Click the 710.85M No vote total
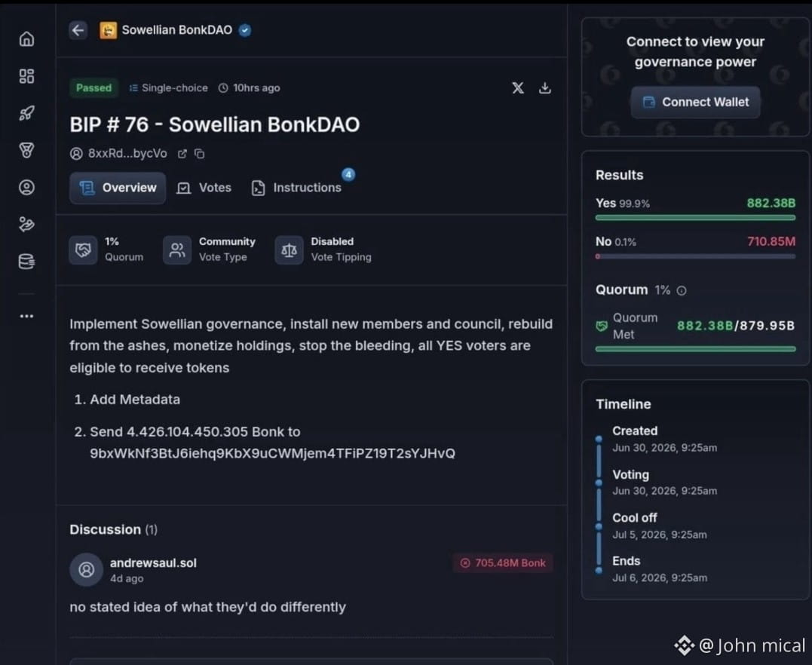Screen dimensions: 812x665 (771, 241)
